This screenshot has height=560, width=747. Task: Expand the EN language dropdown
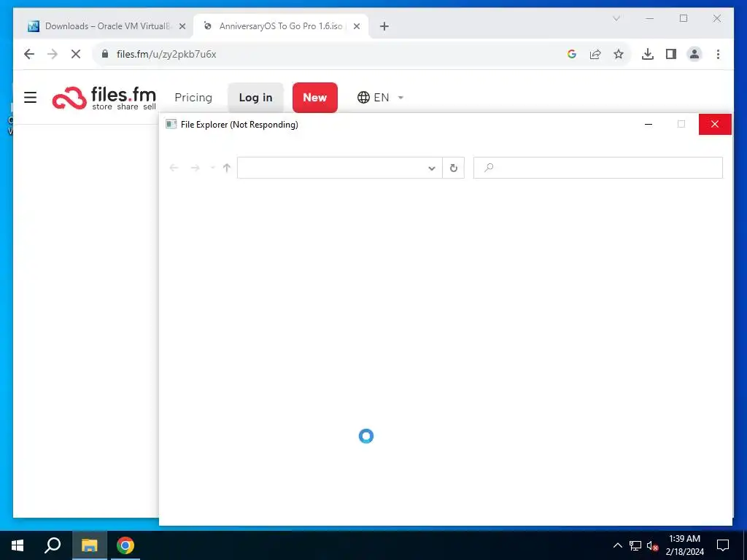[x=381, y=98]
